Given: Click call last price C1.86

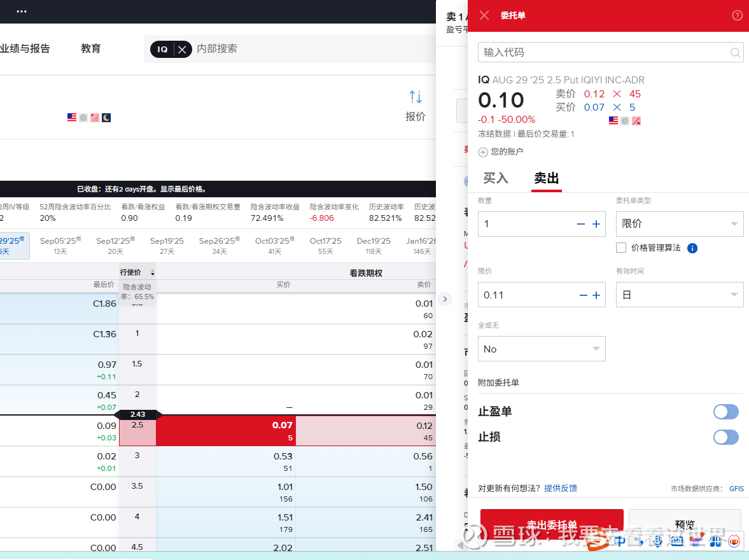Looking at the screenshot, I should point(104,304).
